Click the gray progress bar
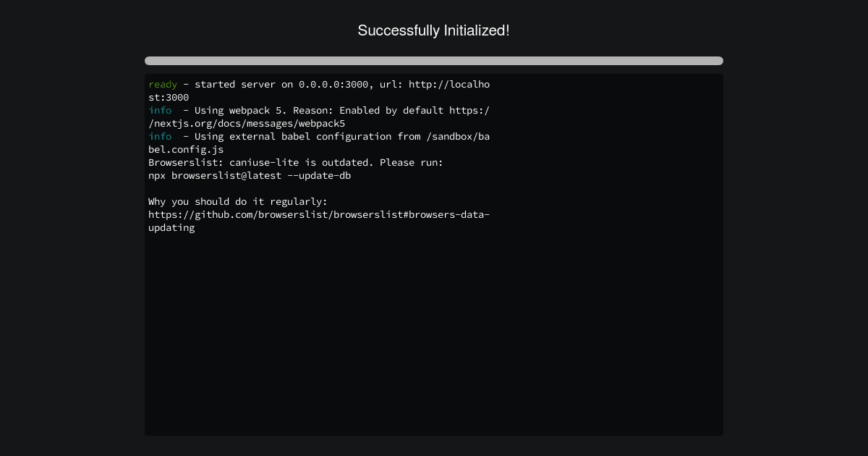This screenshot has width=868, height=456. click(x=433, y=61)
